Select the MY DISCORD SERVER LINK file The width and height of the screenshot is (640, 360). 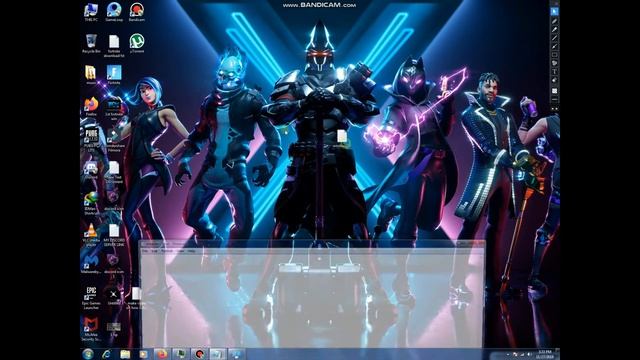tap(114, 235)
